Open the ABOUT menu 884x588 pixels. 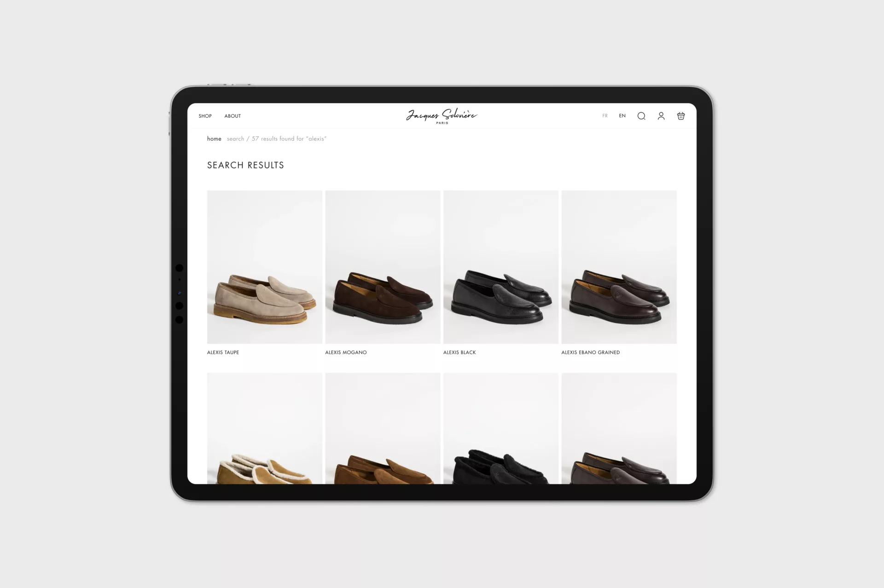[x=233, y=116]
